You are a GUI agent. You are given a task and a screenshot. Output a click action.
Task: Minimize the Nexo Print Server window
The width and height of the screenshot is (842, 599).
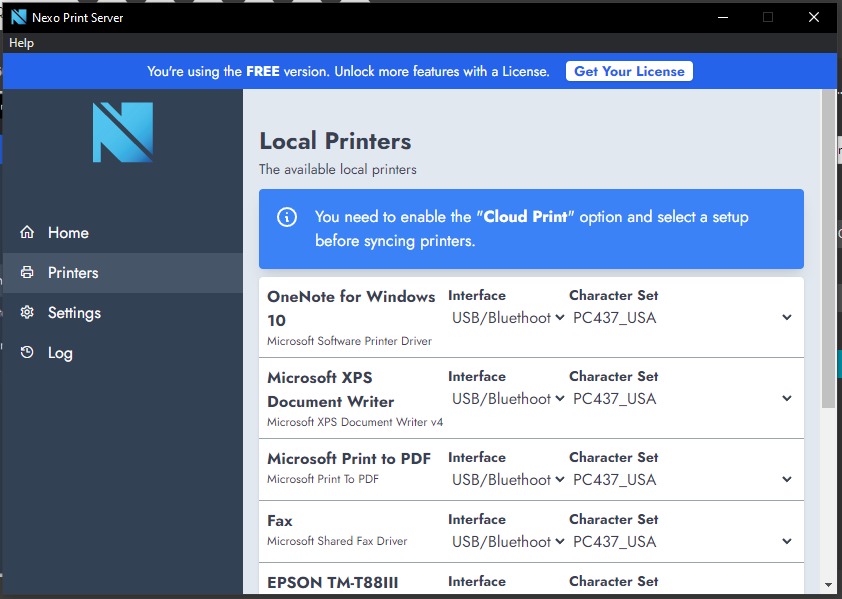pos(723,17)
